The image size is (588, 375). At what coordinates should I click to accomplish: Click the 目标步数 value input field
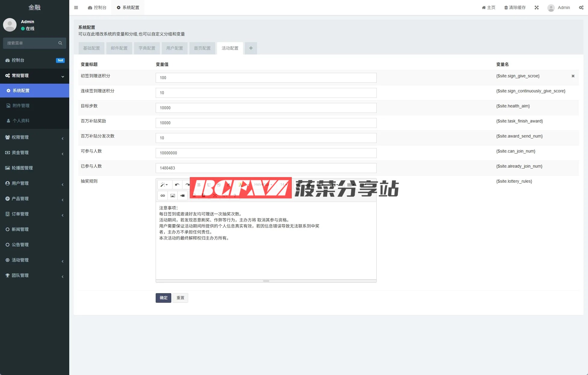pos(266,108)
